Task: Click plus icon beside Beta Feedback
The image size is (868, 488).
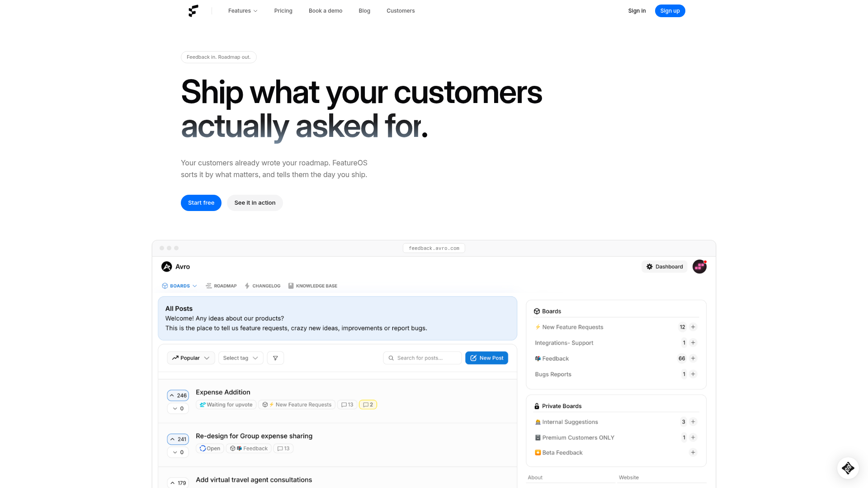Action: click(693, 452)
